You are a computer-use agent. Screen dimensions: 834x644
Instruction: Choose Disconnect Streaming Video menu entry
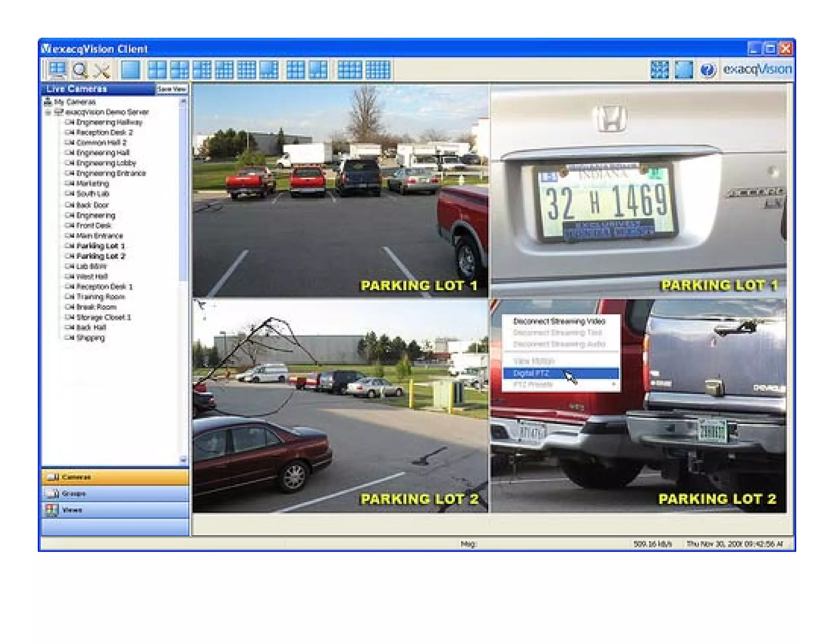coord(559,321)
